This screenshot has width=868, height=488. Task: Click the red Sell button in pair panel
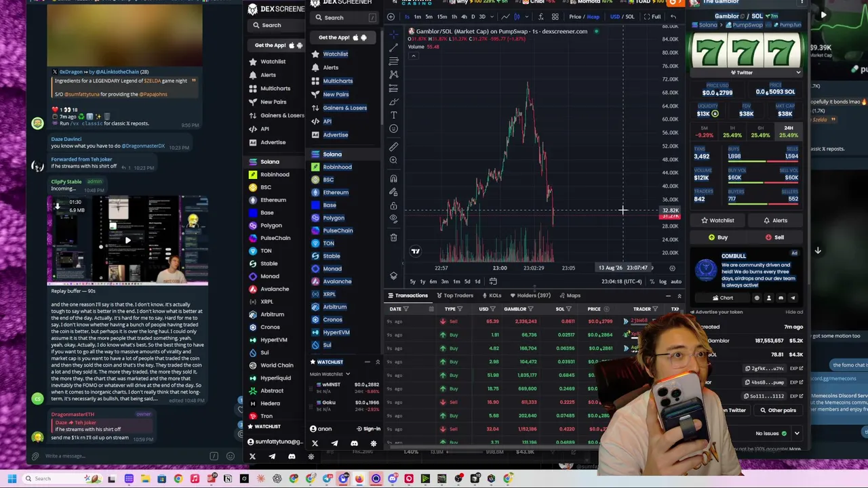pos(774,237)
